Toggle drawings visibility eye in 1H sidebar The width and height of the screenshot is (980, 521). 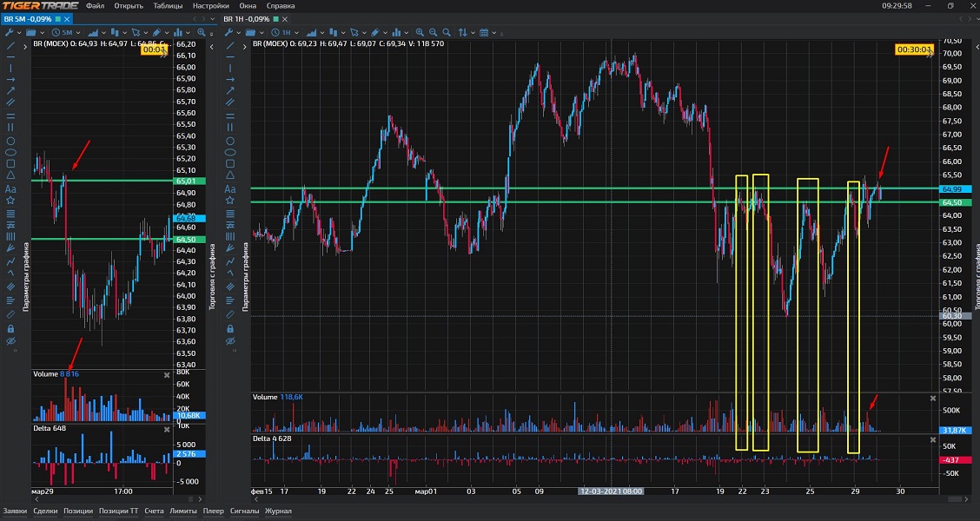tap(230, 341)
